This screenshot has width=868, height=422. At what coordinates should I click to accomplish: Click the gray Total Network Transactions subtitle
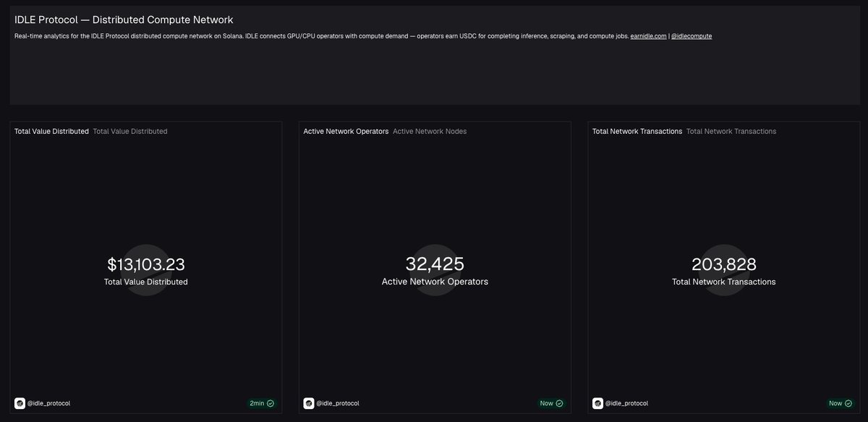click(731, 132)
